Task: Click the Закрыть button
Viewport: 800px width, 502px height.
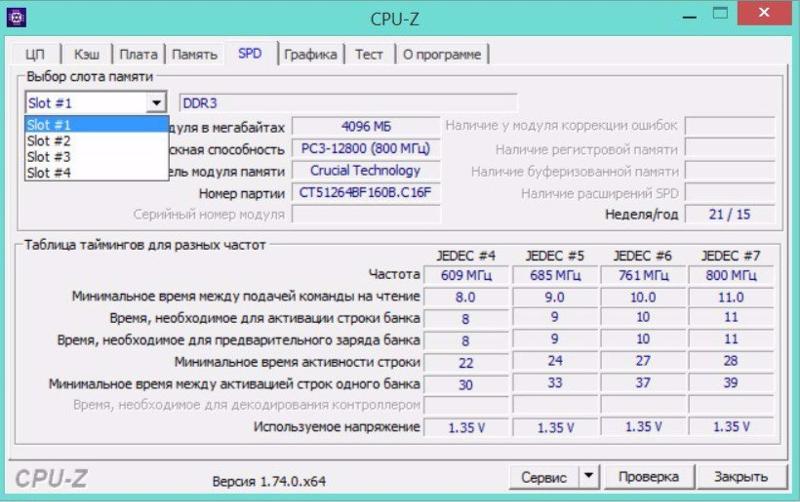Action: [741, 476]
